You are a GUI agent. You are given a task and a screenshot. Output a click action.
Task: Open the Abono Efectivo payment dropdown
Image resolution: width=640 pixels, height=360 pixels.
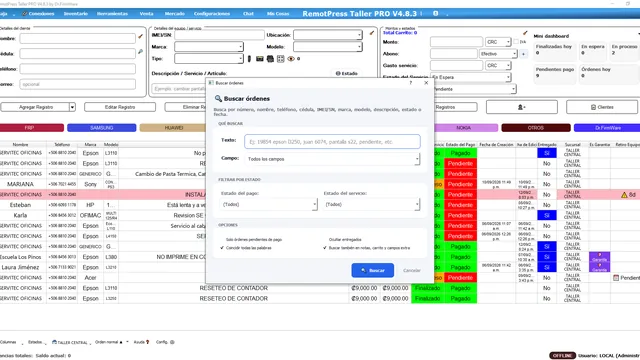[498, 53]
